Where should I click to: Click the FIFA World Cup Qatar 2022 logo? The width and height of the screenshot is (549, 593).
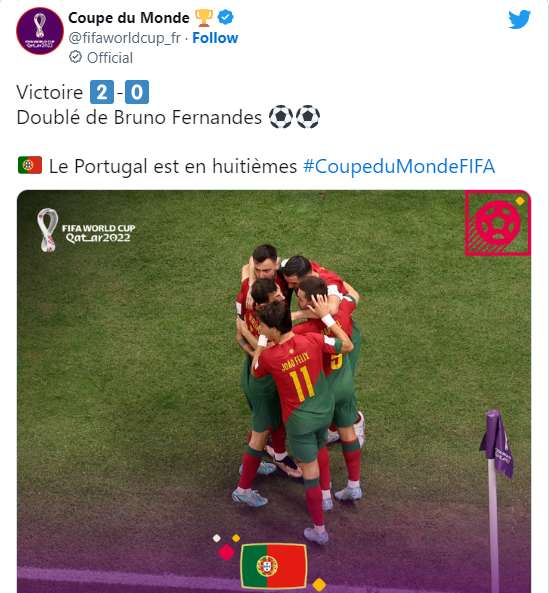[x=86, y=230]
